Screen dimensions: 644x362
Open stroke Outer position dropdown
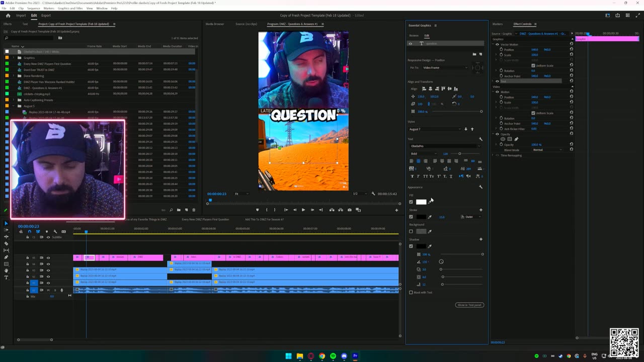[x=471, y=217]
